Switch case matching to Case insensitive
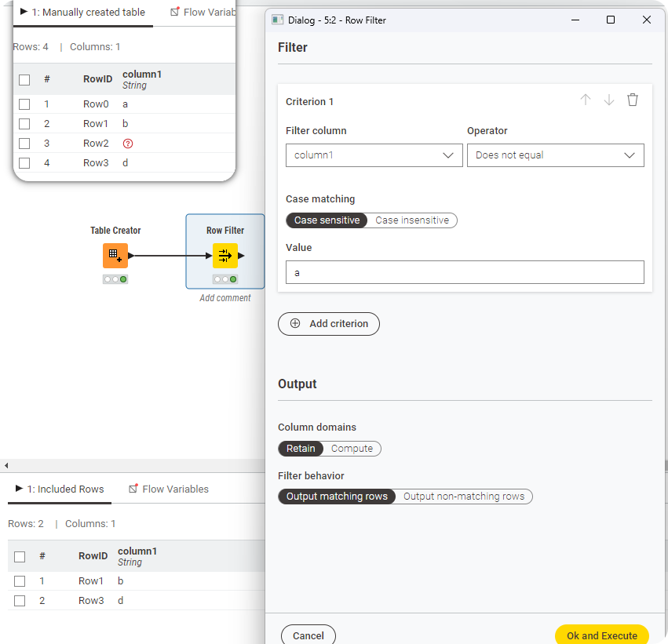This screenshot has width=668, height=644. coord(412,220)
